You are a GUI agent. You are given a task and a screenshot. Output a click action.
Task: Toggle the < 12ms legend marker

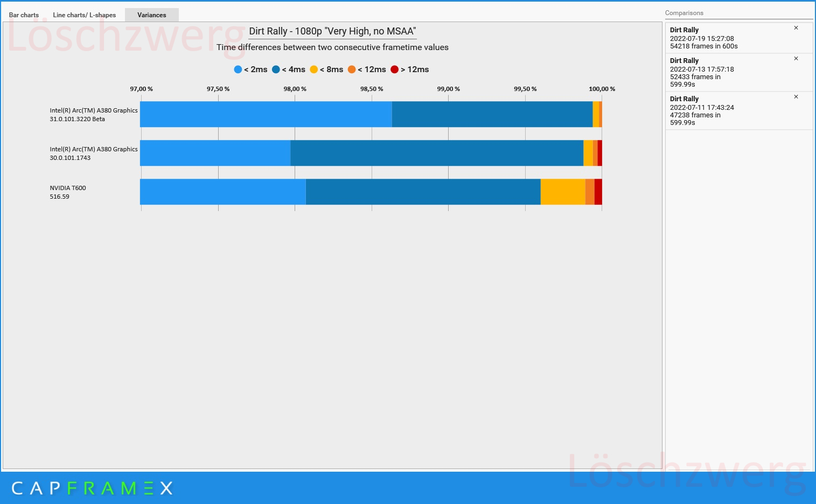(352, 69)
